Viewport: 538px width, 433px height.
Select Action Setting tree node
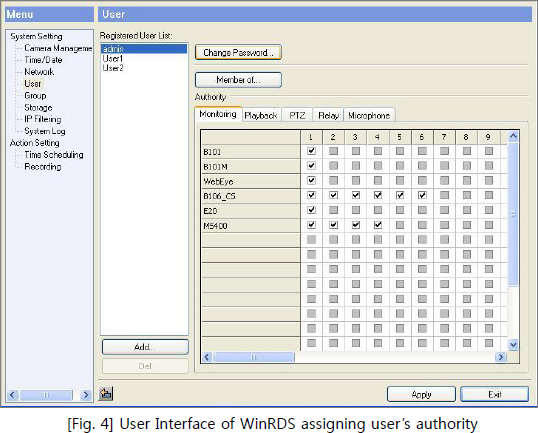coord(35,143)
